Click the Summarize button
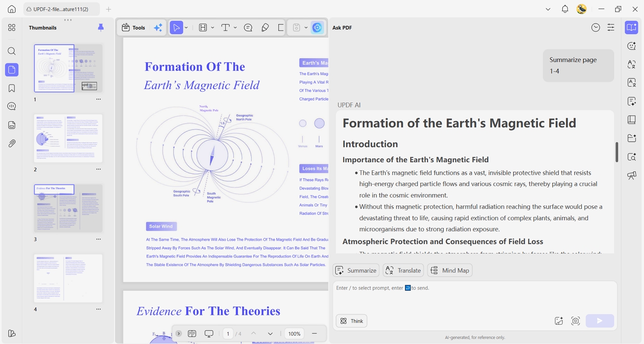This screenshot has width=644, height=344. tap(356, 271)
